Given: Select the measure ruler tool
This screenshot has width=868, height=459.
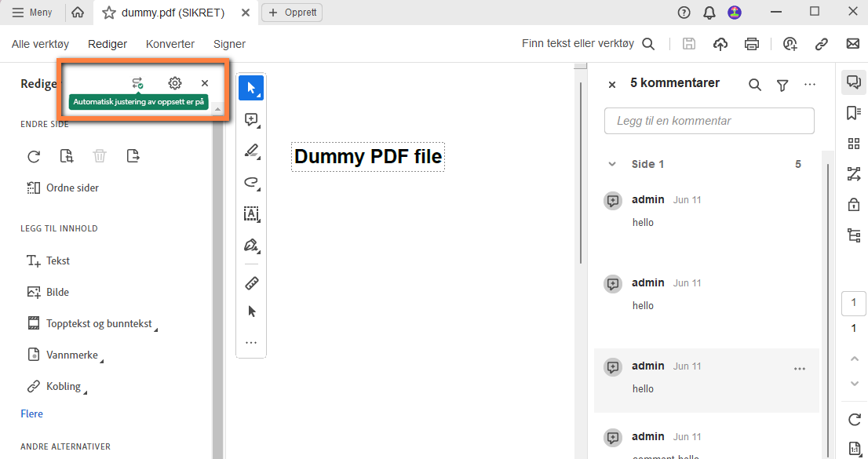Looking at the screenshot, I should coord(251,283).
